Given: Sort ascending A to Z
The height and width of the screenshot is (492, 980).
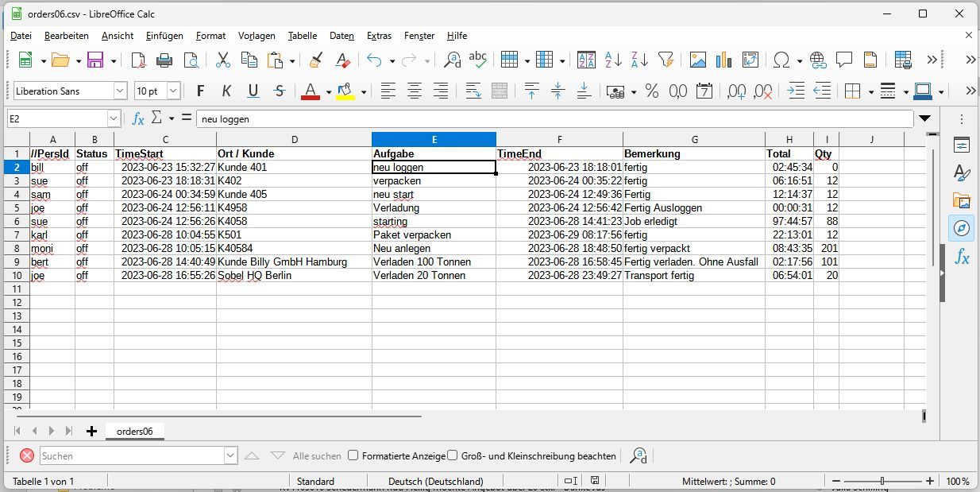Looking at the screenshot, I should [613, 60].
